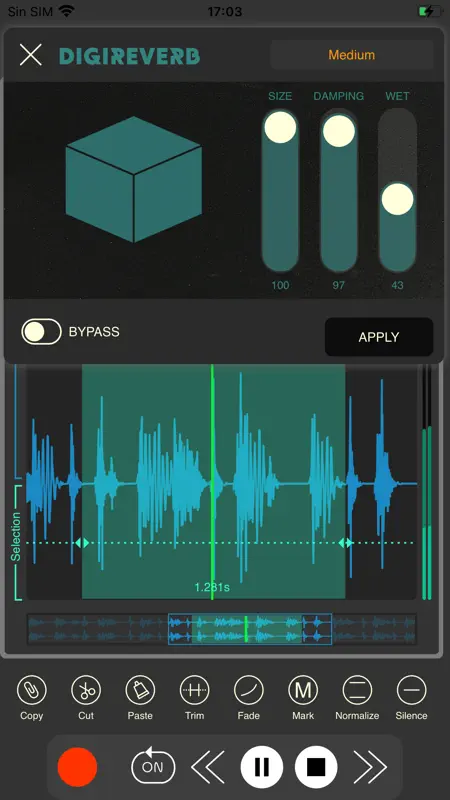The width and height of the screenshot is (450, 800).
Task: Tap the Copy icon
Action: pyautogui.click(x=32, y=690)
